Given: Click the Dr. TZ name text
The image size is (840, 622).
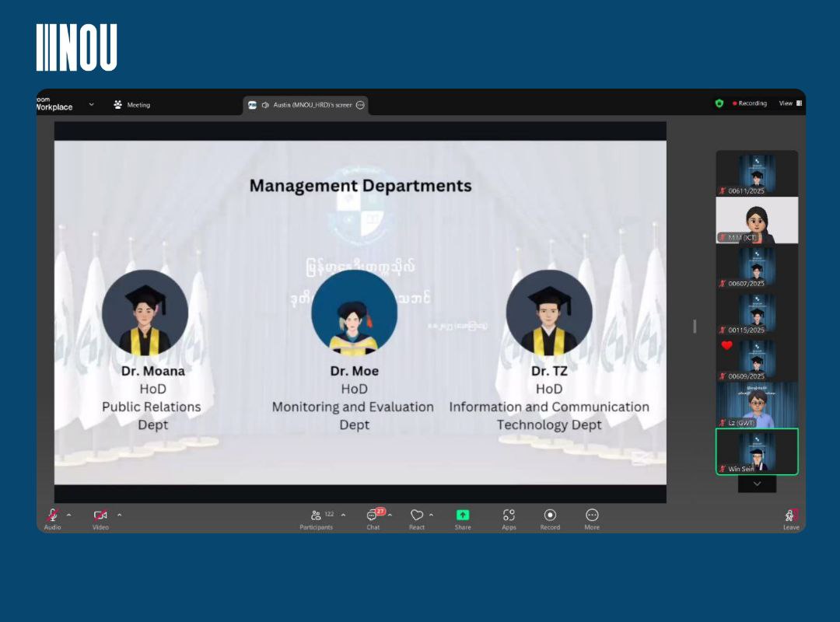Looking at the screenshot, I should tap(549, 371).
